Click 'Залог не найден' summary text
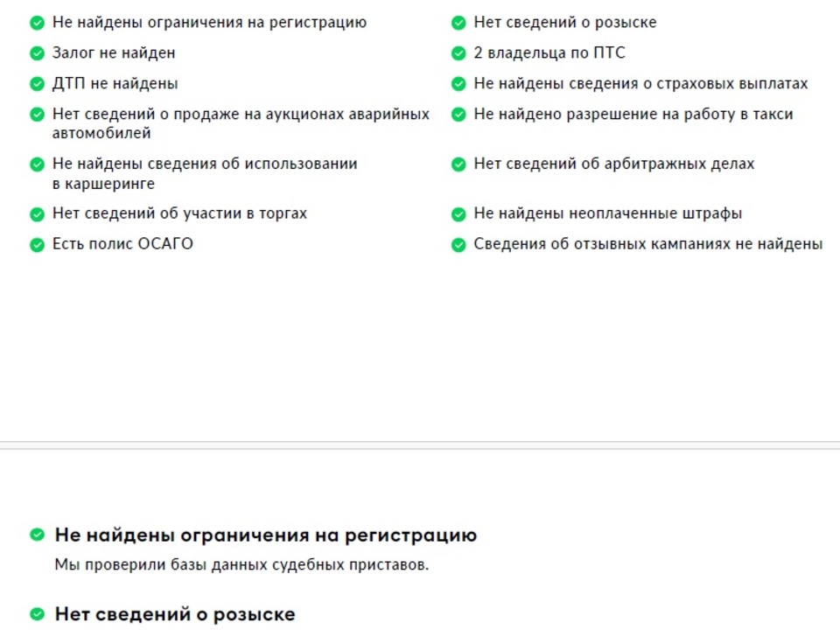 point(114,53)
